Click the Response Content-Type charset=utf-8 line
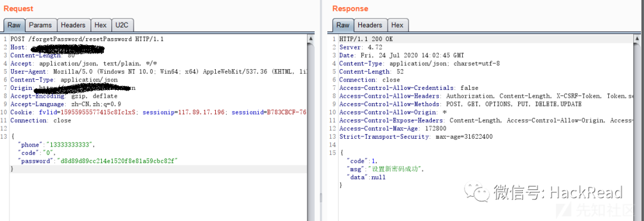The height and width of the screenshot is (221, 644). (419, 64)
